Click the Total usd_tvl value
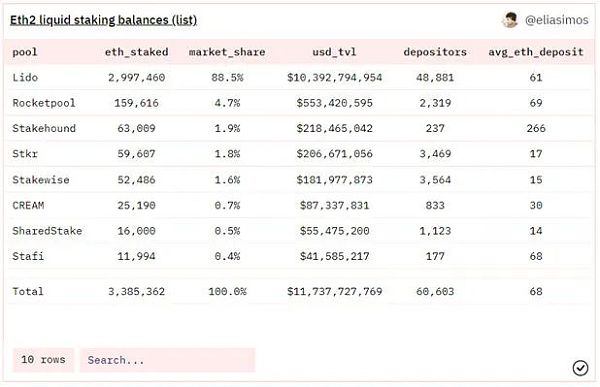600x387 pixels. pos(334,292)
